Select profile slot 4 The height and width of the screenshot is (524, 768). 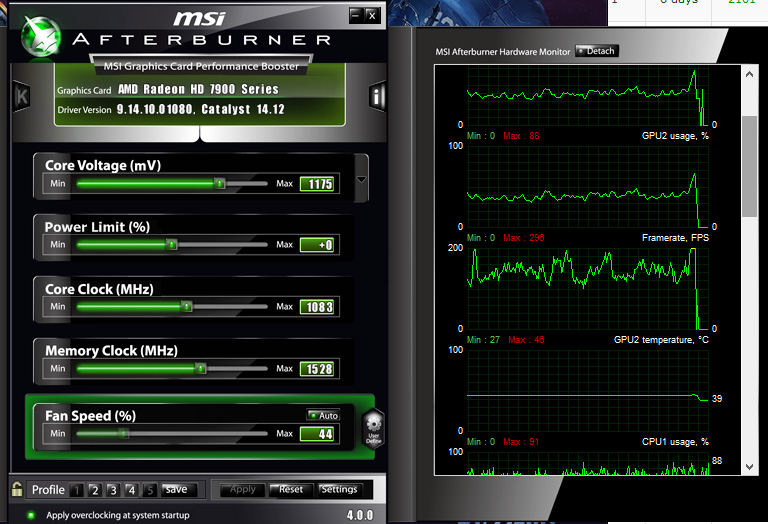(x=132, y=490)
